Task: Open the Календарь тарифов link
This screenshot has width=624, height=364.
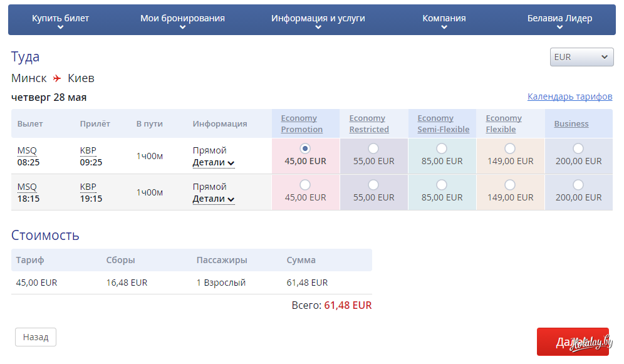Action: pos(569,96)
